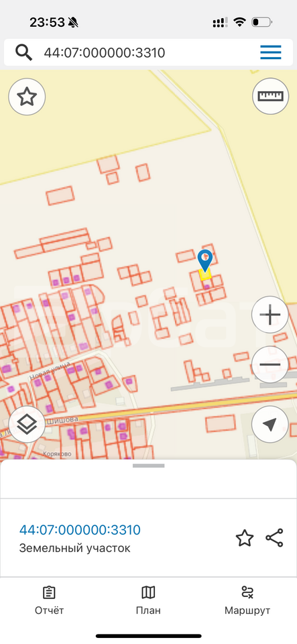Tap the magnifying glass search icon

pyautogui.click(x=23, y=52)
